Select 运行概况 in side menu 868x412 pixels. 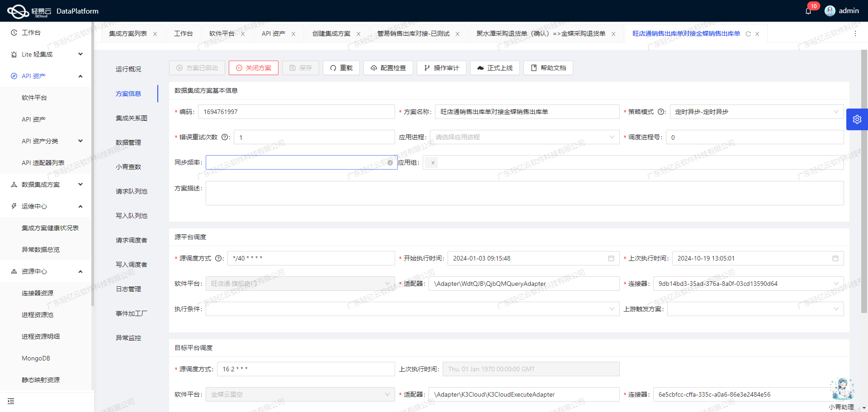pos(128,69)
